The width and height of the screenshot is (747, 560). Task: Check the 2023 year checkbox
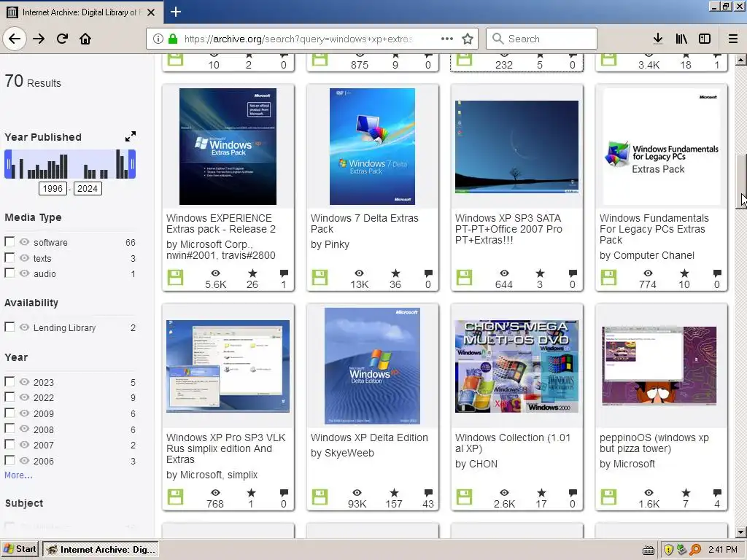pos(9,381)
